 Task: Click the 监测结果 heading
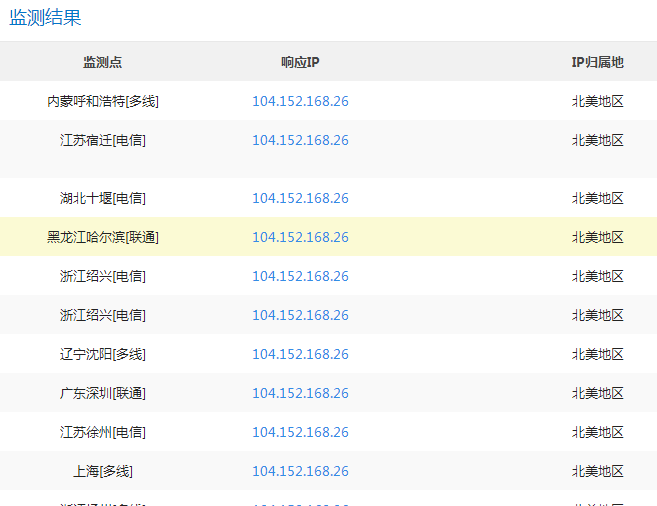[46, 18]
